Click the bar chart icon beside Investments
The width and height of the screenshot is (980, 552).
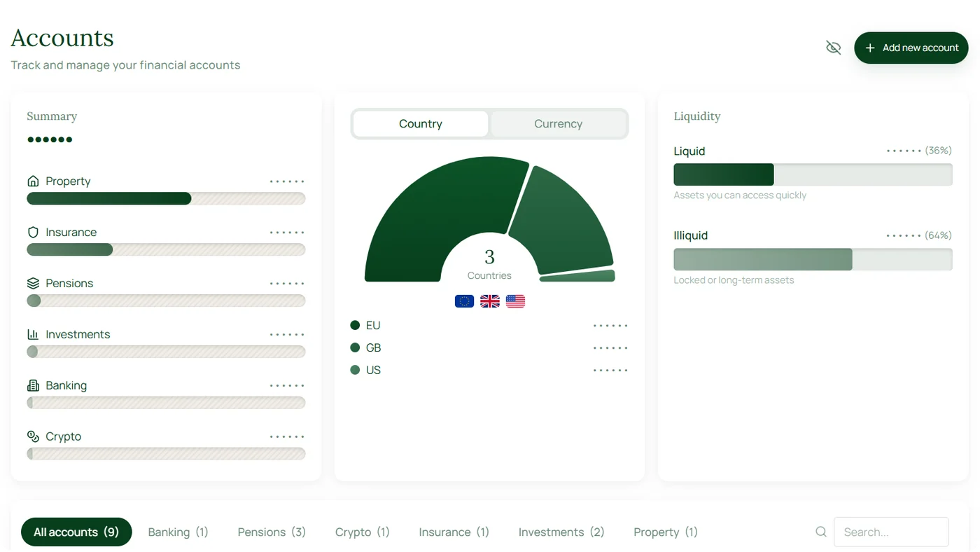point(33,334)
